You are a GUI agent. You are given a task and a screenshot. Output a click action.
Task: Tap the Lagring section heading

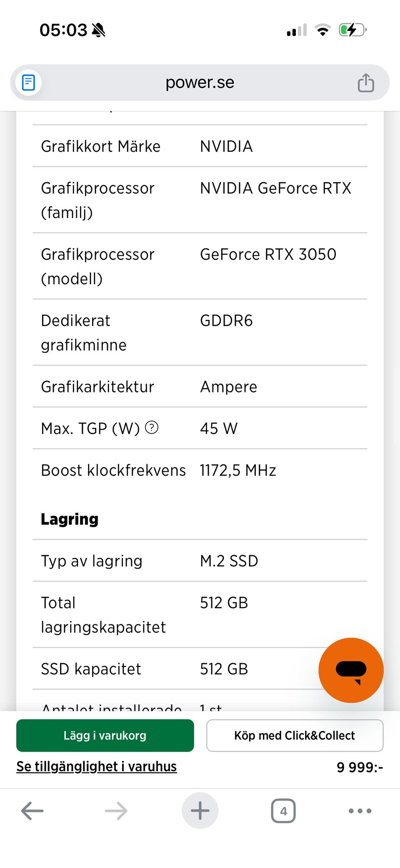70,519
